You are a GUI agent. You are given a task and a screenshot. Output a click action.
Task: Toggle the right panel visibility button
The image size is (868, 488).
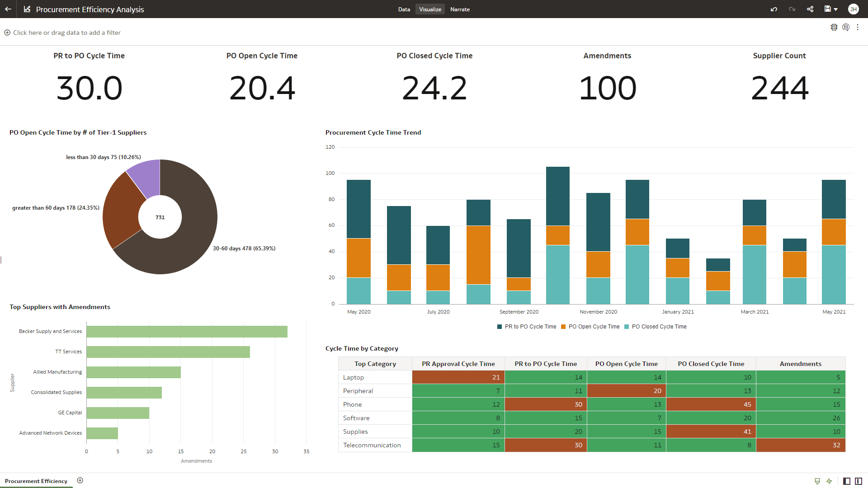[x=858, y=481]
